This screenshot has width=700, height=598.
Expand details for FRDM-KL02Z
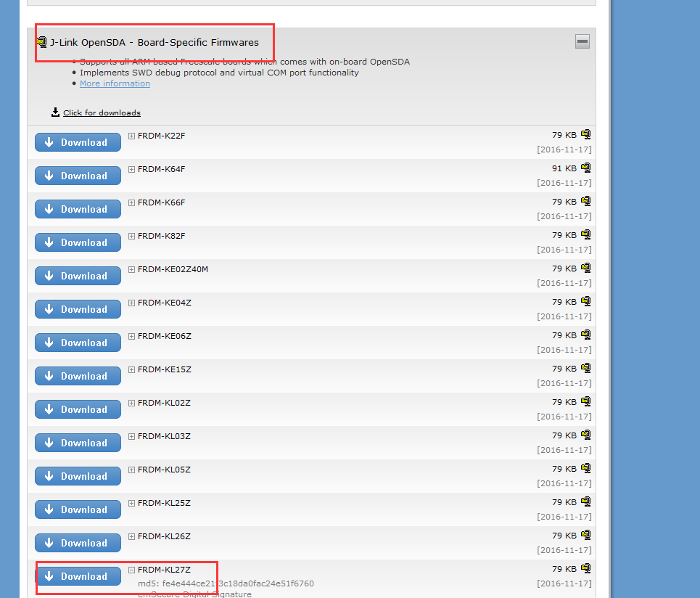coord(132,403)
